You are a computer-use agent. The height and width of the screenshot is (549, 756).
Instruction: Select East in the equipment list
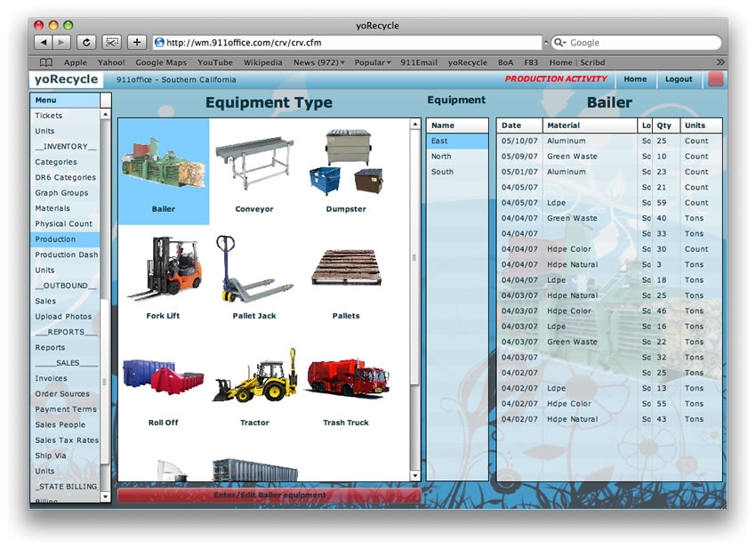(x=457, y=141)
